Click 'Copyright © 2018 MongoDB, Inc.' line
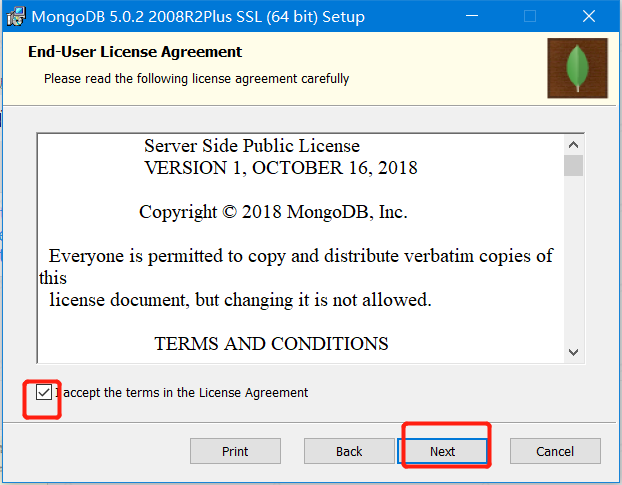The width and height of the screenshot is (622, 485). click(273, 212)
